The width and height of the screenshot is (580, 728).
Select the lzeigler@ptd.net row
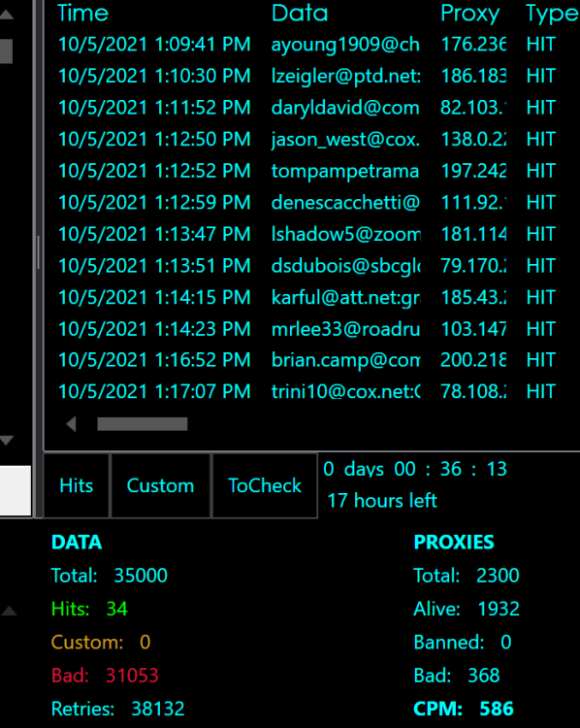[x=311, y=76]
